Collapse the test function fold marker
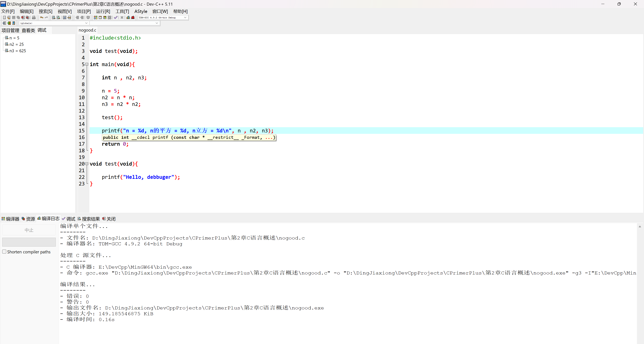The image size is (644, 344). point(87,164)
